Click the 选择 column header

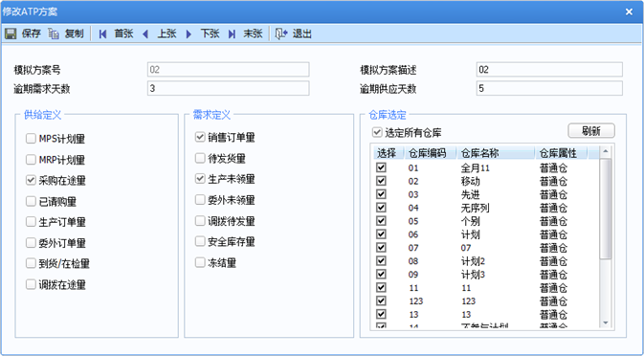point(388,153)
